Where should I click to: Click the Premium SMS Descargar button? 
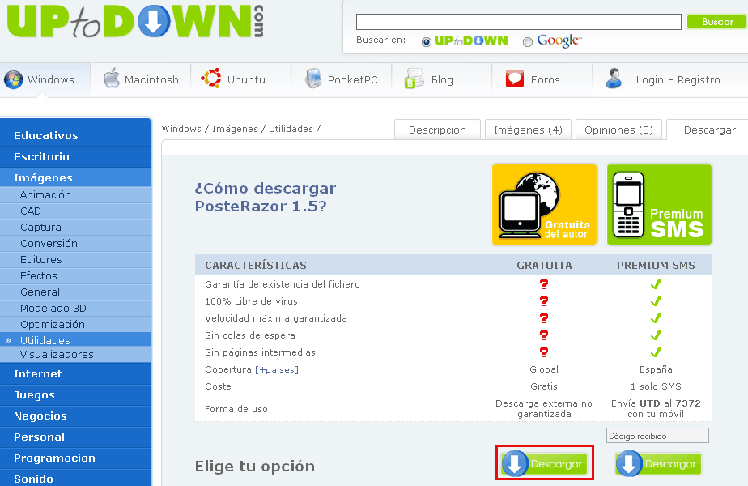tap(658, 464)
